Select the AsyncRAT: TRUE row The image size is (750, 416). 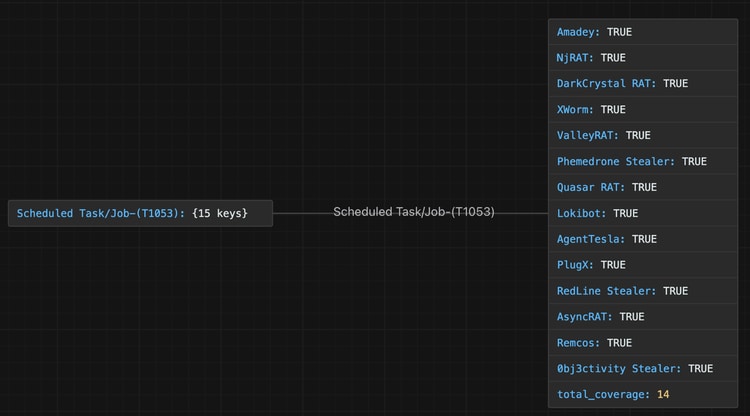643,317
